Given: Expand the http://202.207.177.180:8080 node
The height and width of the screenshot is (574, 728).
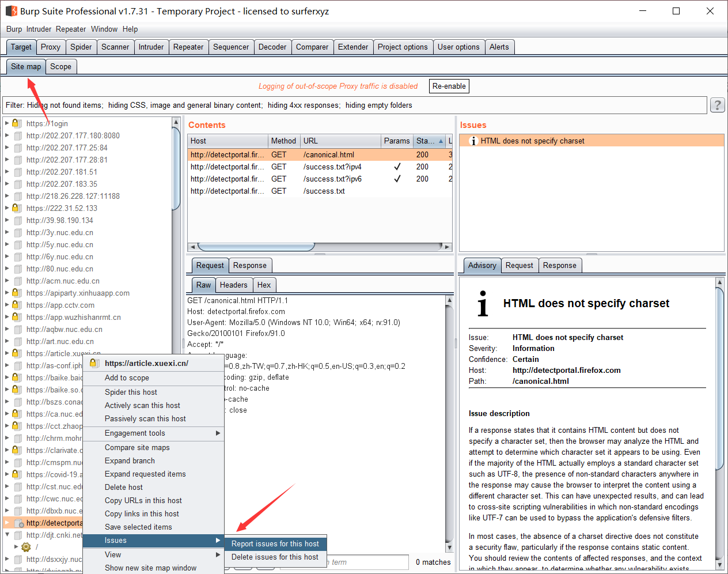Looking at the screenshot, I should pos(7,135).
